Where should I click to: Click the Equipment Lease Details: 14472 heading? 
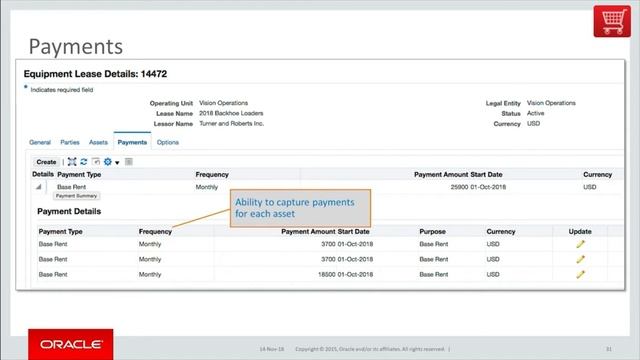(x=95, y=74)
